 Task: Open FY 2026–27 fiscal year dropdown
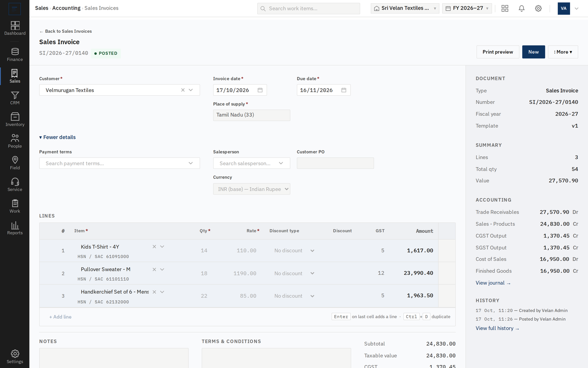pos(467,8)
